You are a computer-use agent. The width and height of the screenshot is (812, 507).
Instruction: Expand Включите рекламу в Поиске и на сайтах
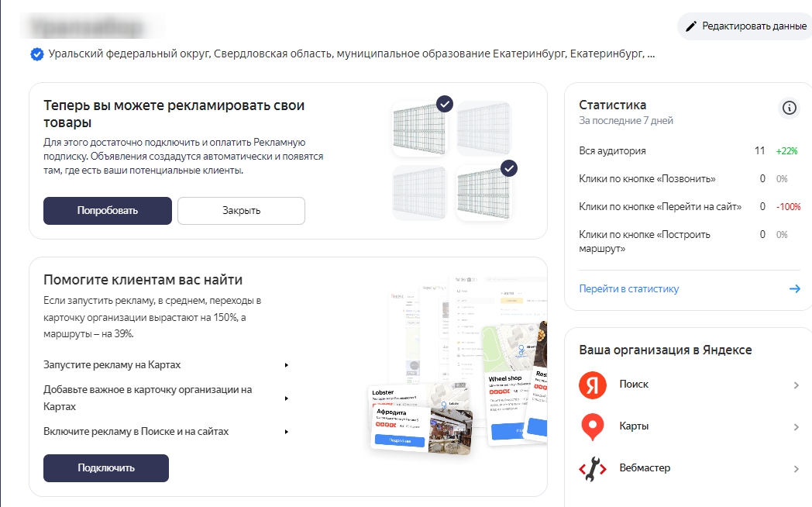[x=286, y=432]
